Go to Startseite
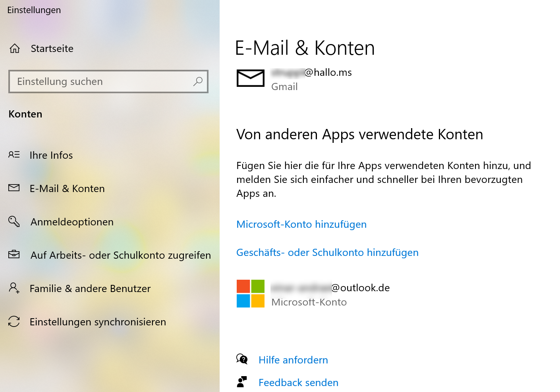This screenshot has width=560, height=392. [x=52, y=48]
